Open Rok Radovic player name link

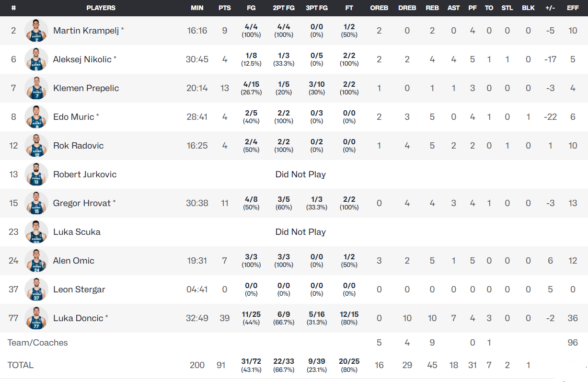(x=78, y=146)
